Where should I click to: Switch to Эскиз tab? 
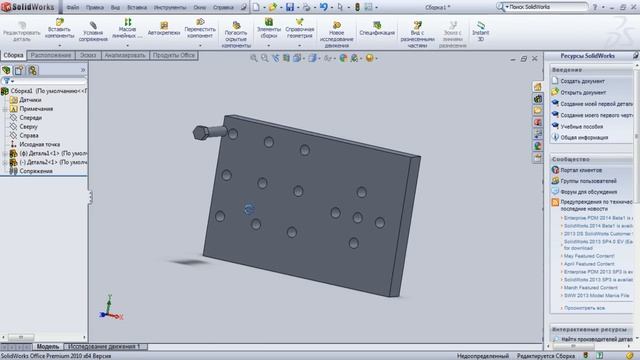(88, 55)
